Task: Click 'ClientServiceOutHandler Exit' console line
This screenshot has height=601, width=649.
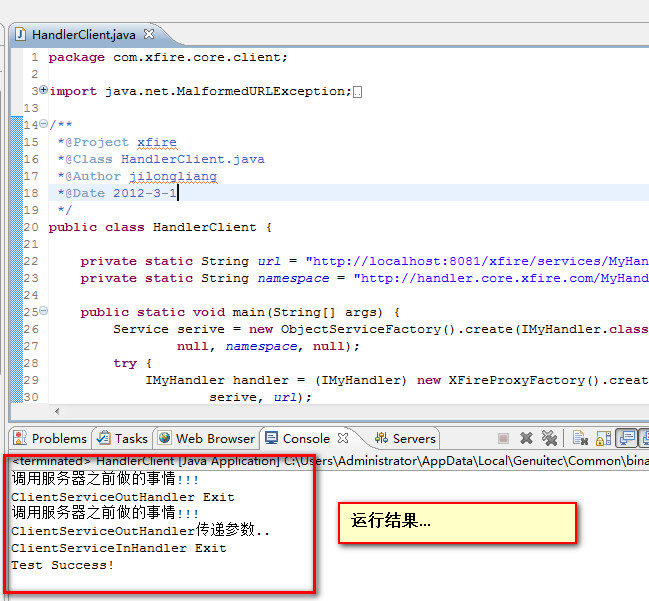Action: coord(123,497)
